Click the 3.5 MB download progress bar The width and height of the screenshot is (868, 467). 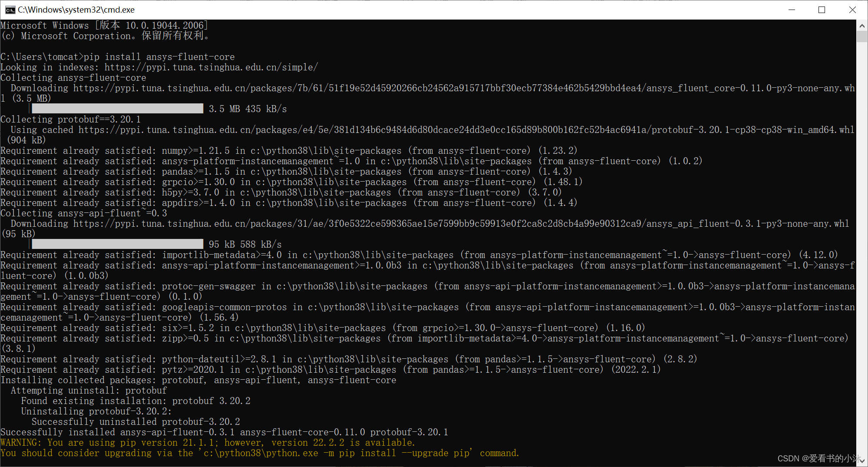117,108
